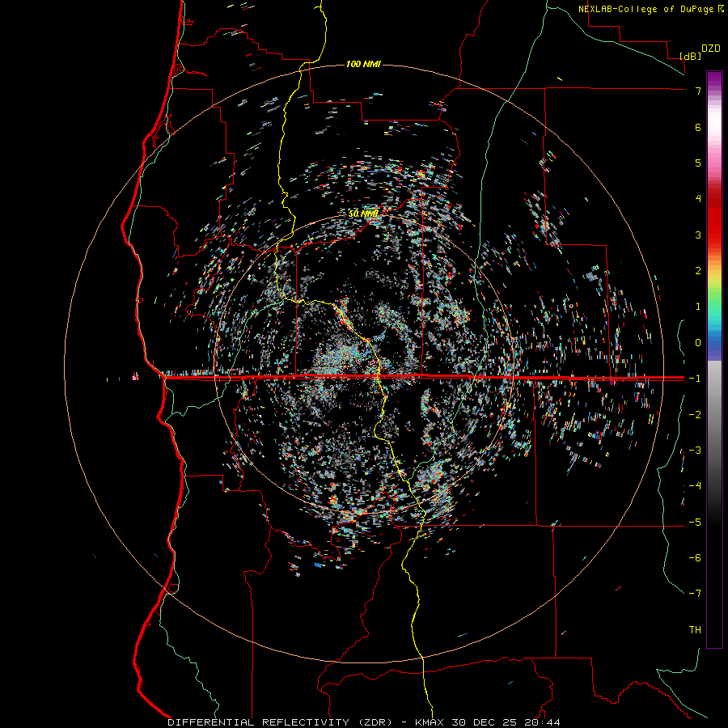The image size is (728, 728).
Task: Click the scale value 4
Action: (698, 199)
